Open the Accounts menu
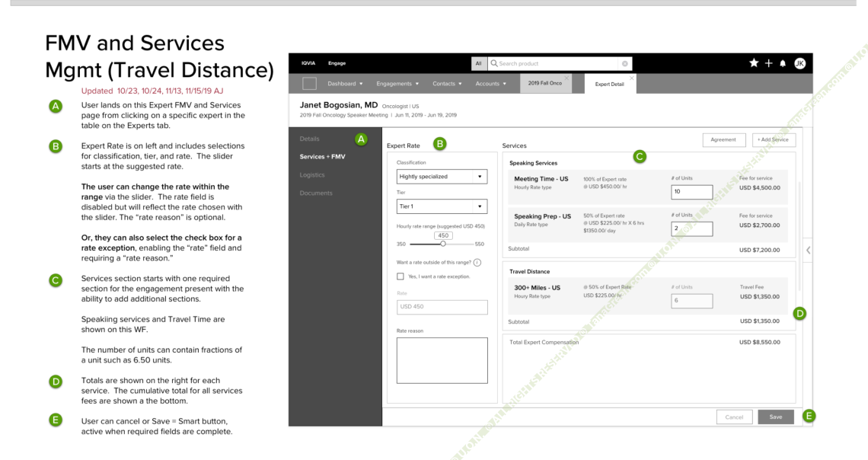This screenshot has width=868, height=460. click(x=490, y=84)
